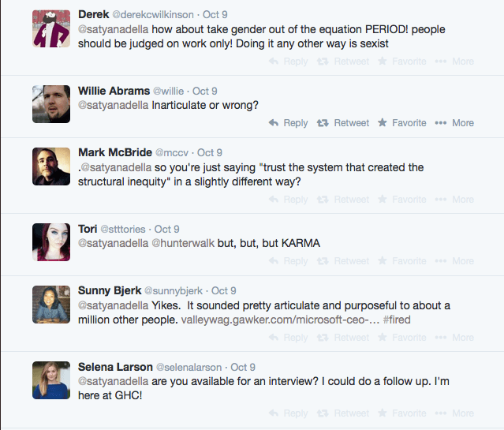Retweet Selena Larson's interview tweet
Image resolution: width=504 pixels, height=430 pixels.
343,413
